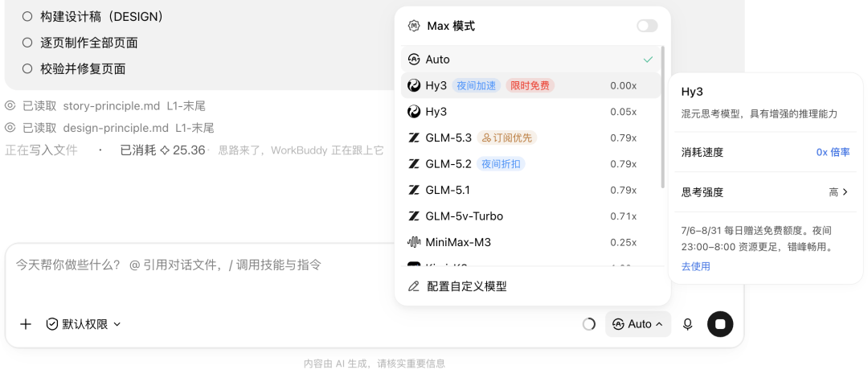The height and width of the screenshot is (378, 868).
Task: Open design-principle.md file reference
Action: tap(116, 128)
